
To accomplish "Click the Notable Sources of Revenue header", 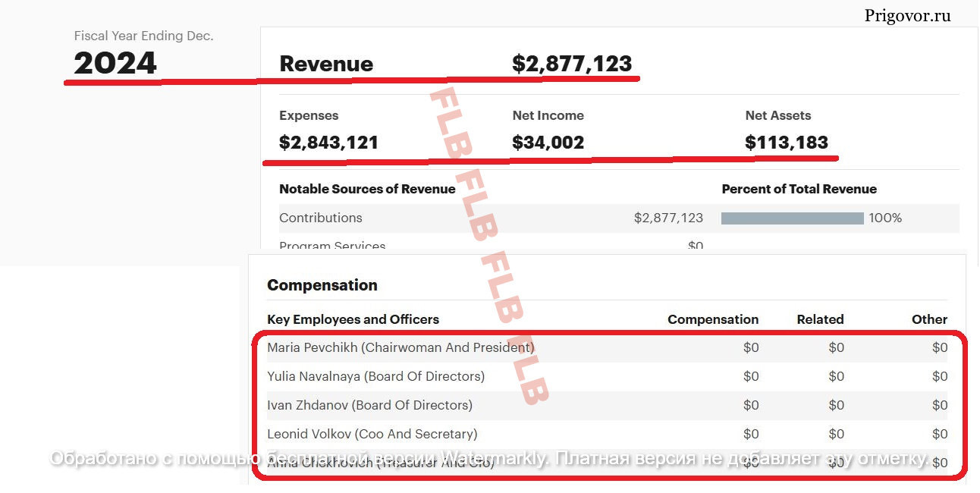I will click(x=367, y=189).
